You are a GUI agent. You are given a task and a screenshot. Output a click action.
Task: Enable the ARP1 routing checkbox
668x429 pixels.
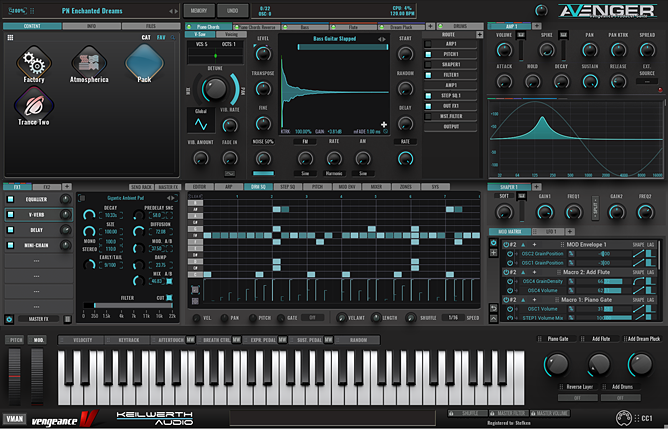[x=428, y=44]
